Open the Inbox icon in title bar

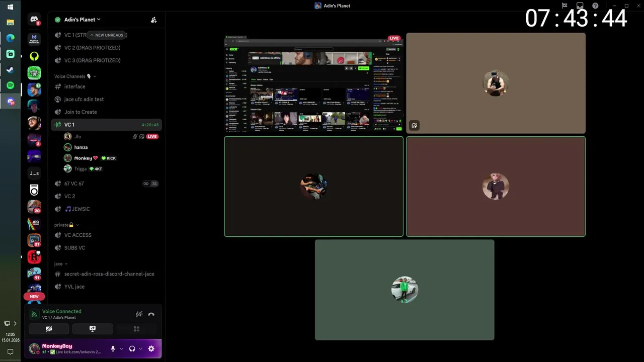(580, 6)
